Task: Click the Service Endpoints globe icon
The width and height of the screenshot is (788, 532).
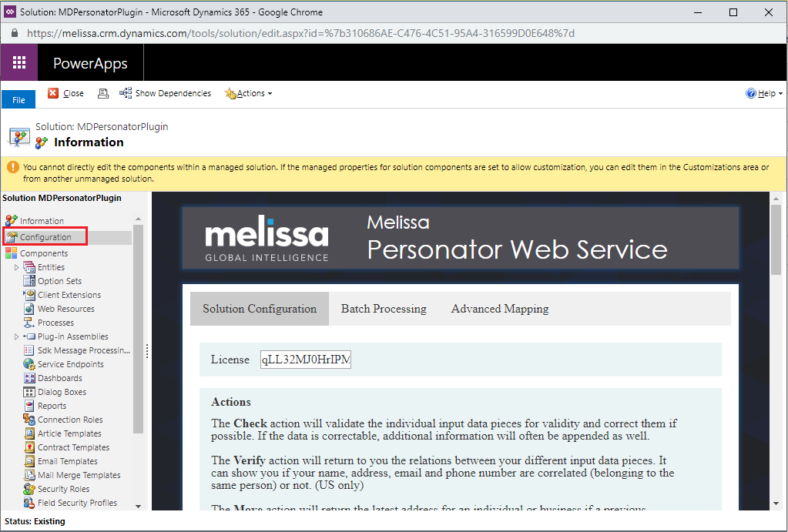Action: (29, 364)
